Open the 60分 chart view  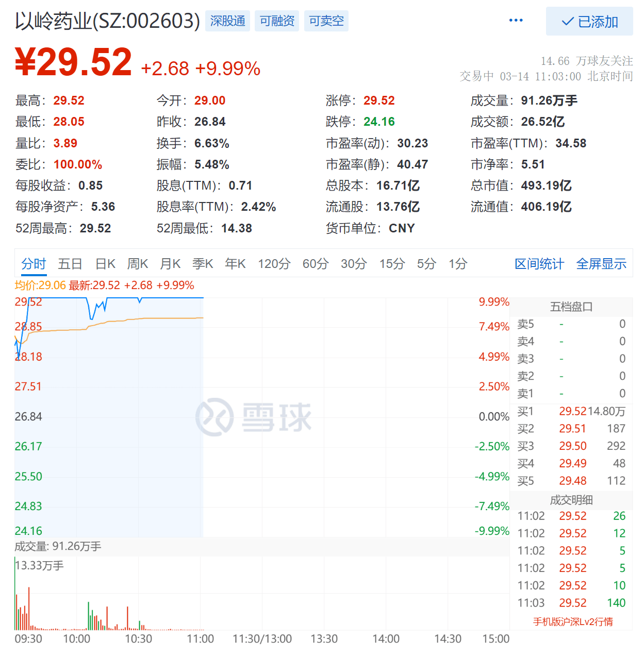pos(315,263)
